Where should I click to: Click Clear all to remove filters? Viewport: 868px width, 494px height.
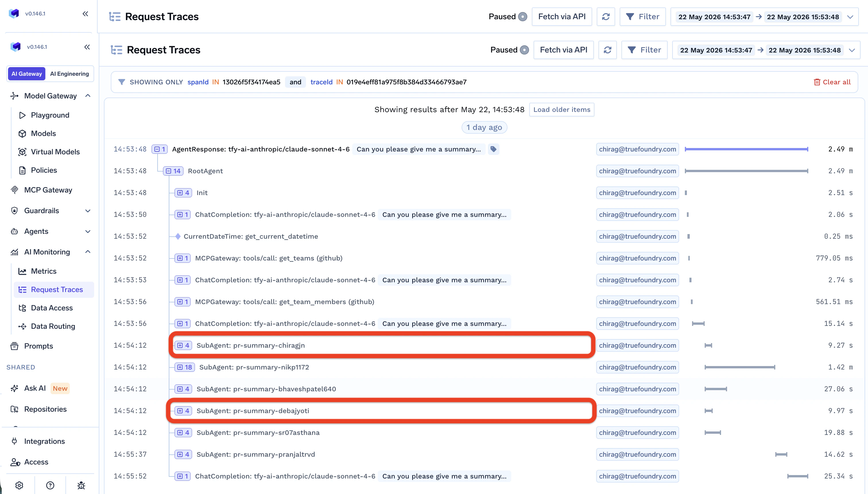coord(832,82)
